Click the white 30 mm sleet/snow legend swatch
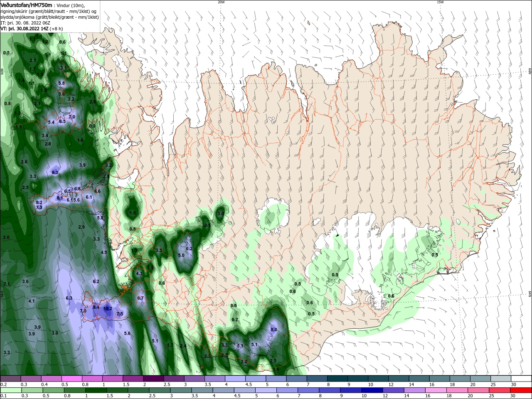Viewport: 532px width, 399px height. click(521, 379)
